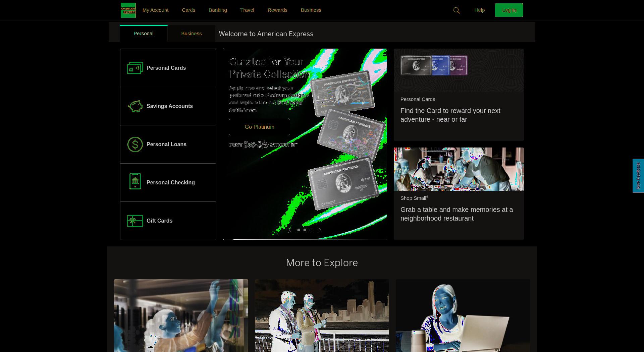Open Find the Card to reward headline
The image size is (644, 352).
tap(450, 115)
